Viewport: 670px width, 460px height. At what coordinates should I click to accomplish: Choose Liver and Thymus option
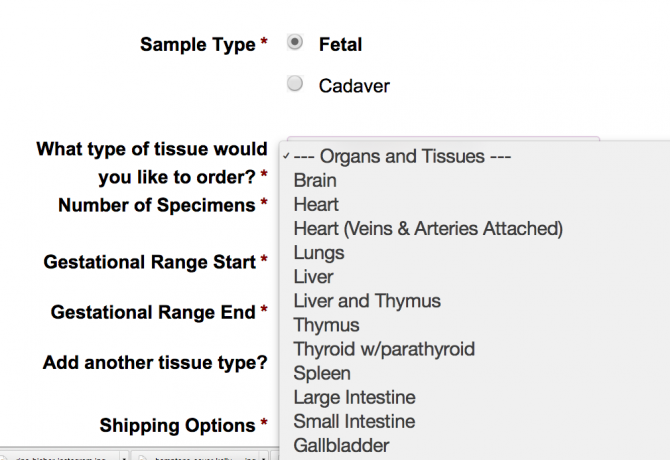[367, 301]
